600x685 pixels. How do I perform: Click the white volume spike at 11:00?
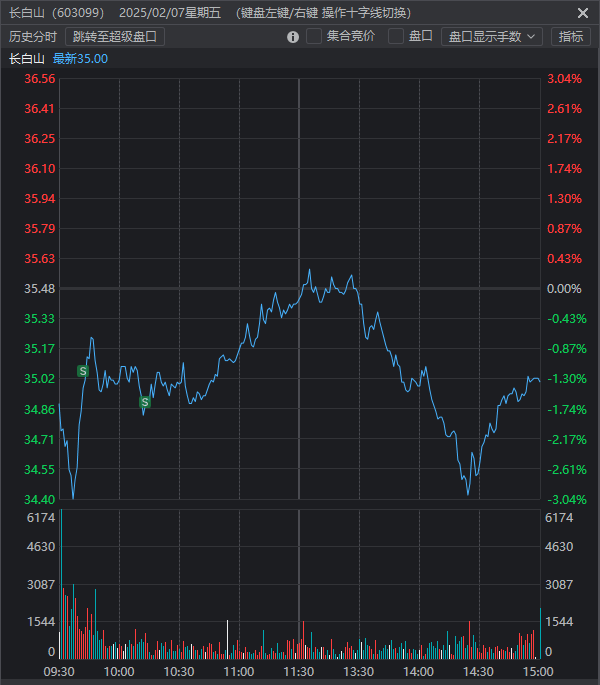coord(228,640)
